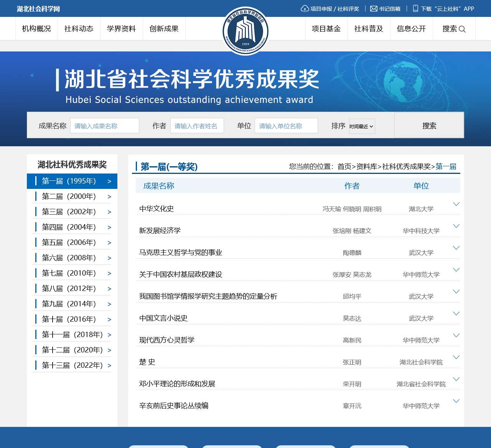This screenshot has width=491, height=448.
Task: Expand the 中华文化史 entry details
Action: pyautogui.click(x=456, y=205)
